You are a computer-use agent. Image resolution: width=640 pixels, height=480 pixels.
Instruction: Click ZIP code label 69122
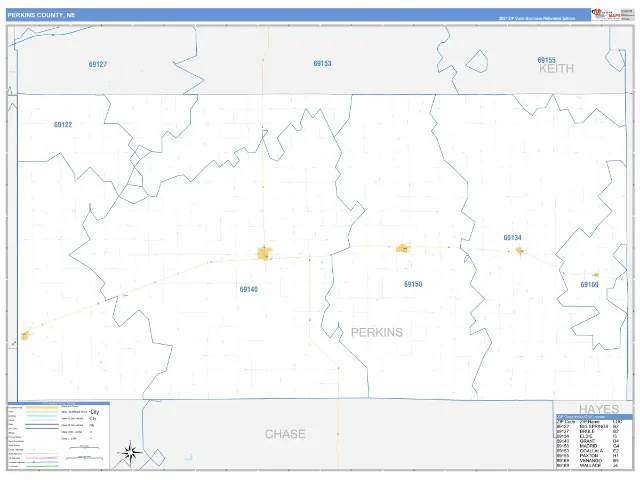point(63,124)
